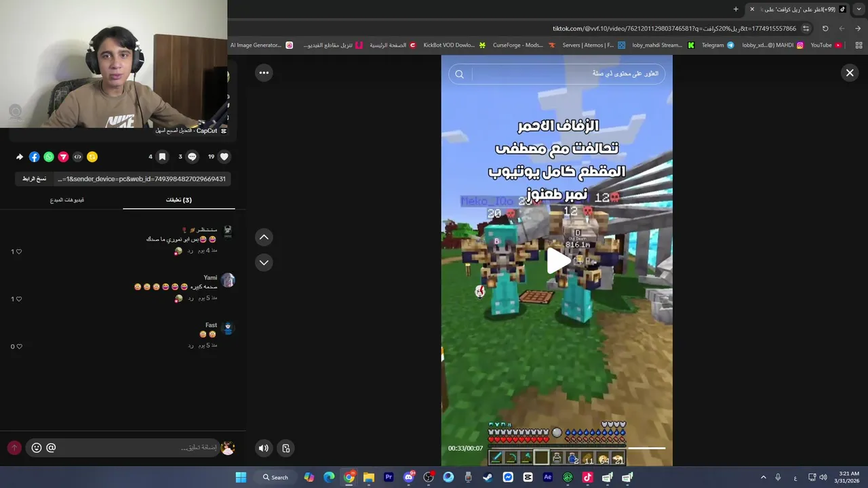868x488 pixels.
Task: Open the three-dots more options menu
Action: click(x=264, y=73)
